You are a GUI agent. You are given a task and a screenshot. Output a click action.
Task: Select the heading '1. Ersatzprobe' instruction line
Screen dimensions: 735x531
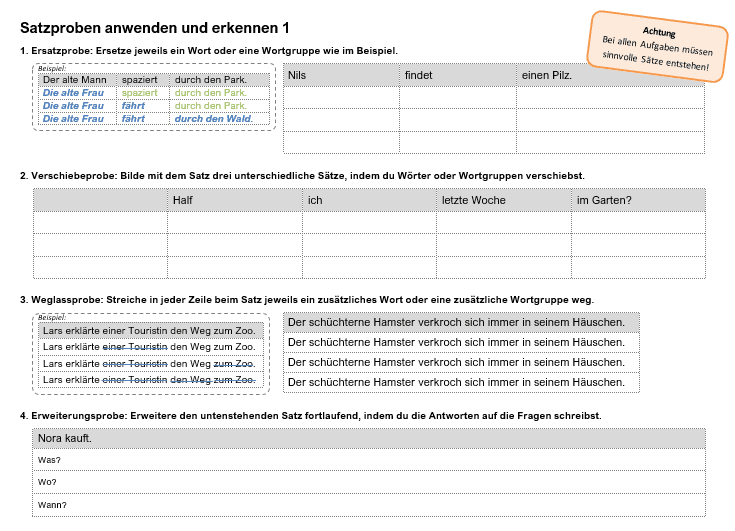pos(209,51)
